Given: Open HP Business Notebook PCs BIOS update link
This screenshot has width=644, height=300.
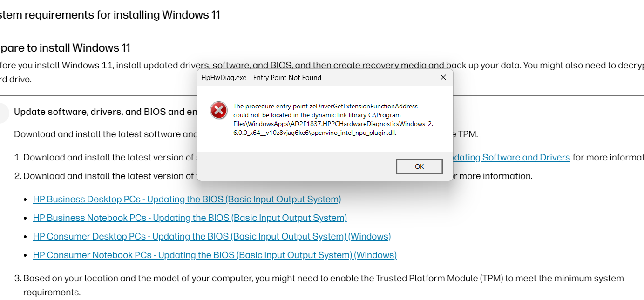Looking at the screenshot, I should (x=190, y=218).
